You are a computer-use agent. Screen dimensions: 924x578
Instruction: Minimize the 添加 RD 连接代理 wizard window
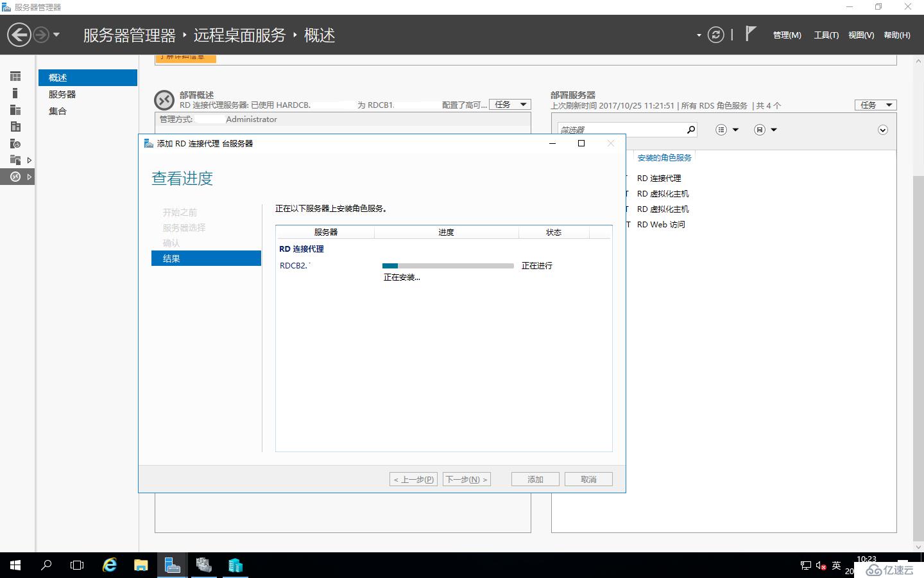point(552,143)
